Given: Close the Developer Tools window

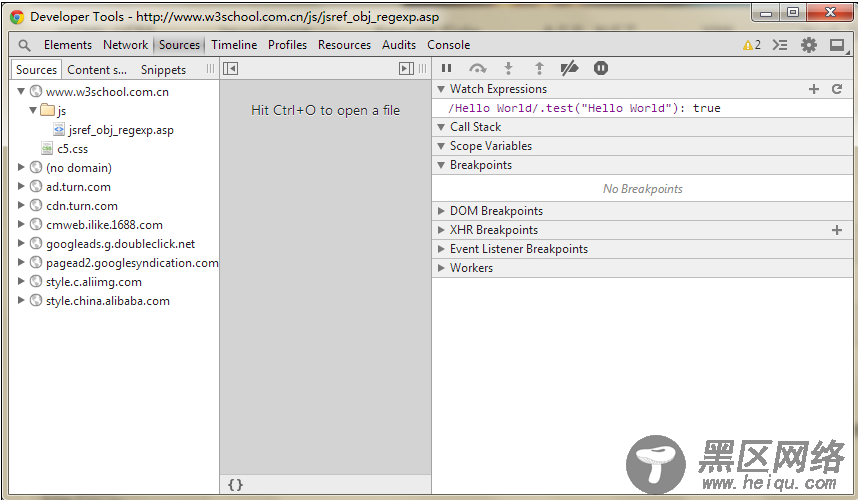Looking at the screenshot, I should pyautogui.click(x=830, y=13).
